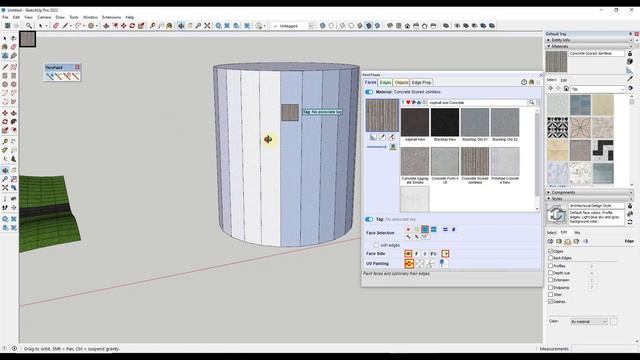Click the Iso view house icon in toolbar
Viewport: 640px width, 360px height.
(x=407, y=25)
